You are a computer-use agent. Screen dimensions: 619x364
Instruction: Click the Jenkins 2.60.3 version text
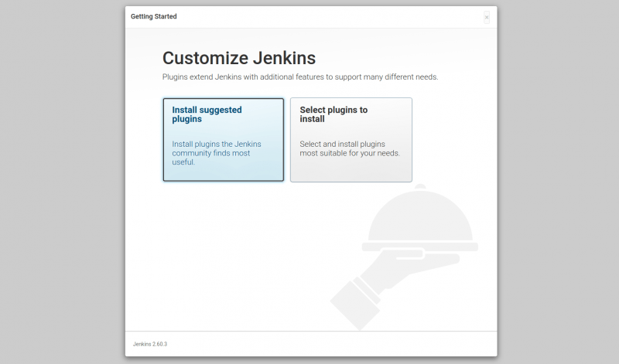[150, 344]
